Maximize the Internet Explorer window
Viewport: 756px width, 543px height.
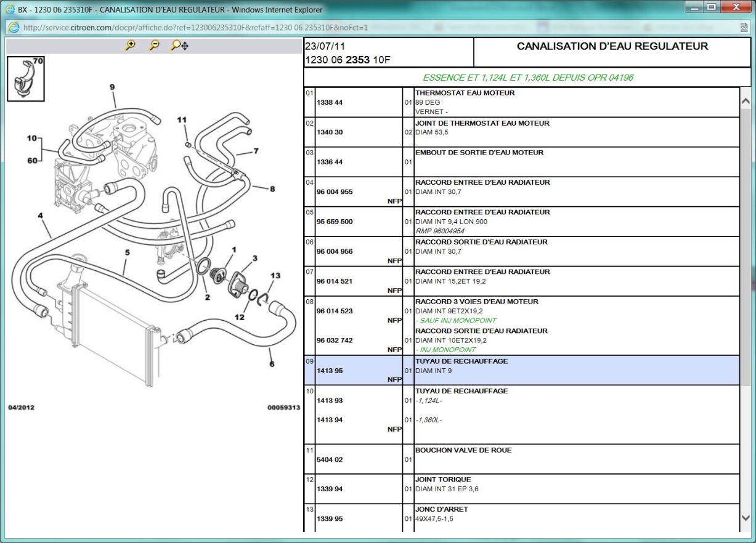tap(712, 8)
